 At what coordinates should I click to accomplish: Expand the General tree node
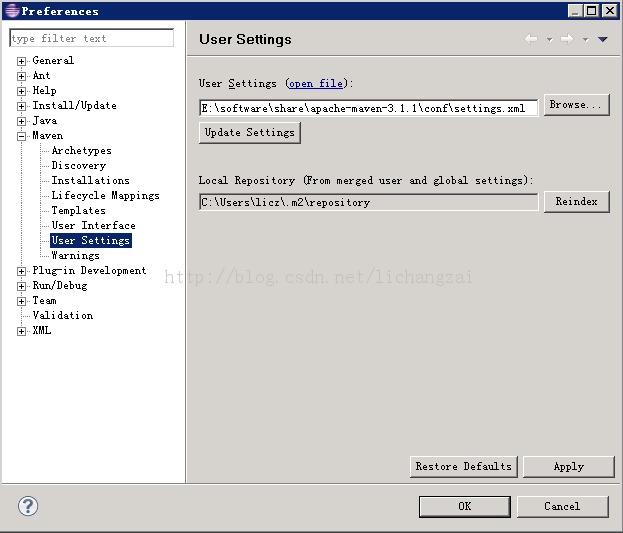point(22,61)
